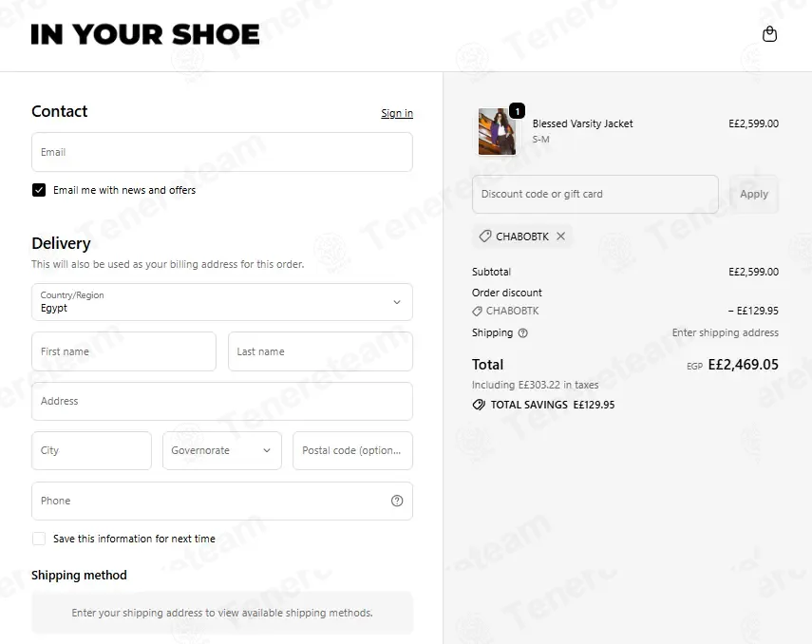This screenshot has height=644, width=812.
Task: Check Save this information for next time
Action: [39, 539]
